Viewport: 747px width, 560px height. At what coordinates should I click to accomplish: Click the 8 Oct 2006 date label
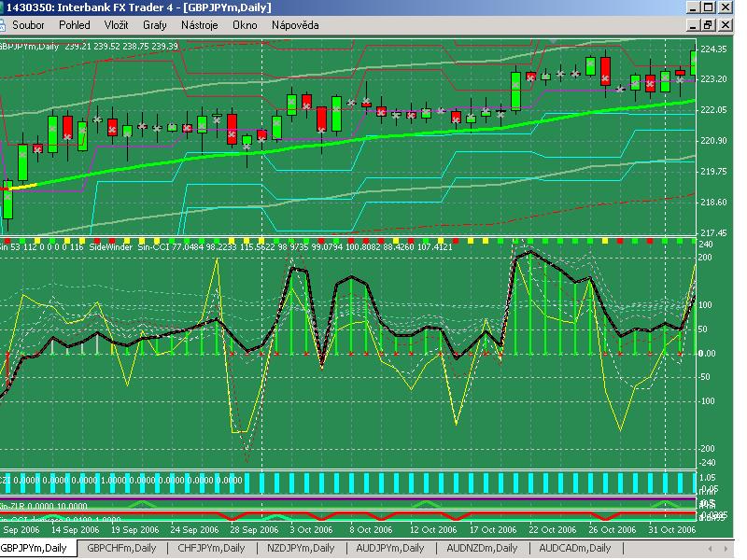(x=371, y=529)
